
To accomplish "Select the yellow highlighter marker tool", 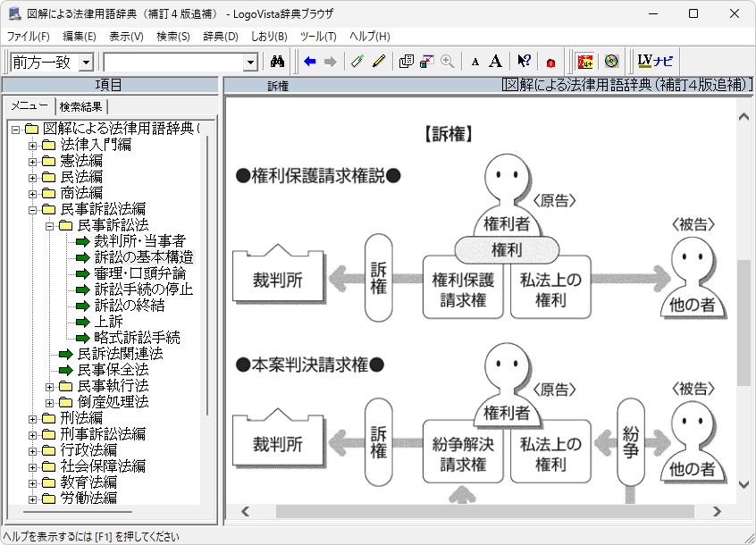I will click(x=379, y=62).
